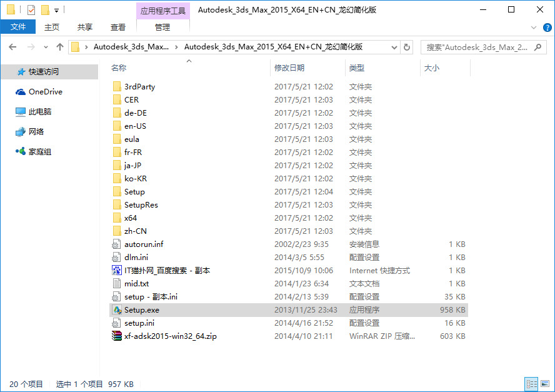555x392 pixels.
Task: Select the SetupRes folder name
Action: click(x=141, y=204)
